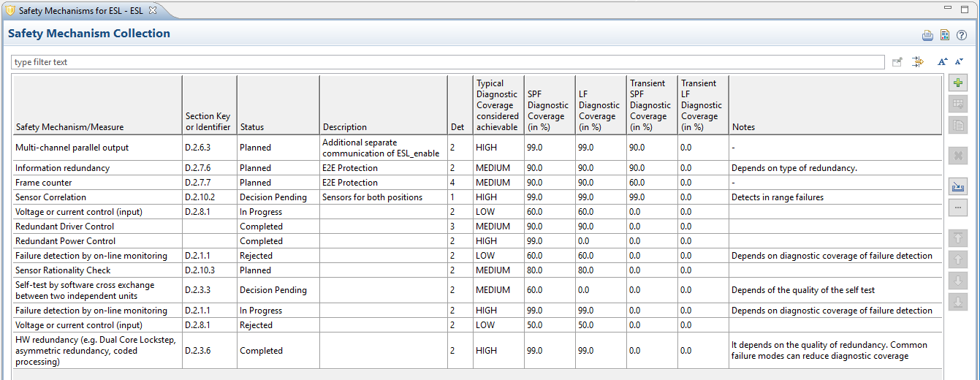Open help with question mark icon

click(x=962, y=35)
